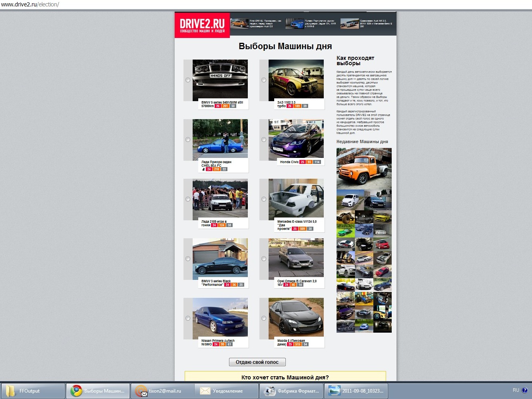Click the Audi A6 comparison header thumbnail
This screenshot has height=399, width=532.
point(350,24)
